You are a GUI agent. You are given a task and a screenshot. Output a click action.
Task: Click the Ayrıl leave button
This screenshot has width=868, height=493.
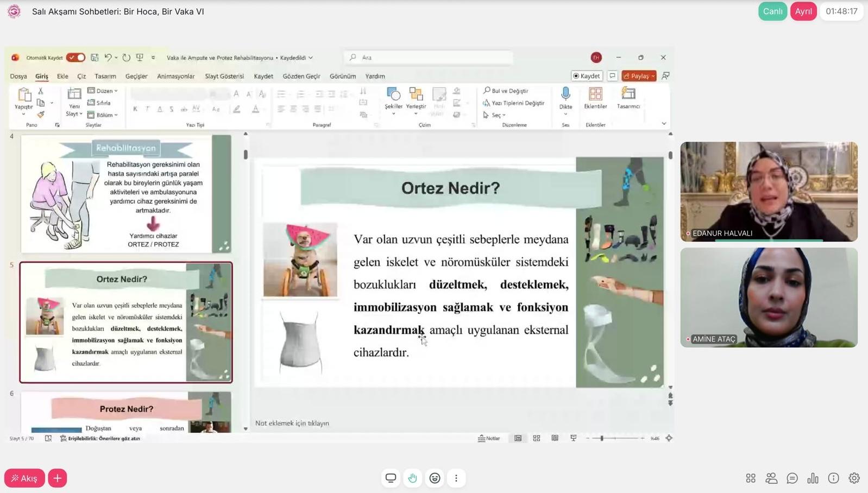[x=803, y=11]
